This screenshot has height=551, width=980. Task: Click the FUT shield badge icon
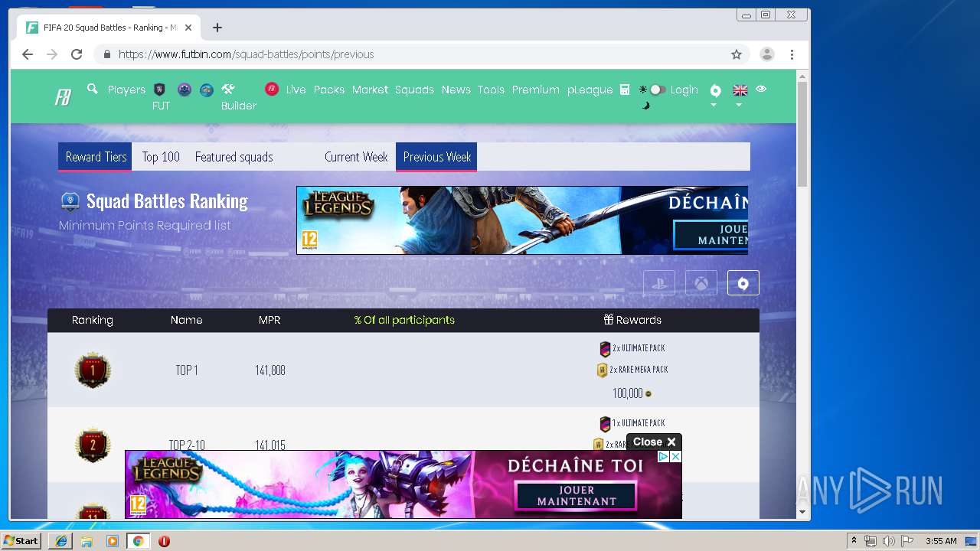(160, 90)
